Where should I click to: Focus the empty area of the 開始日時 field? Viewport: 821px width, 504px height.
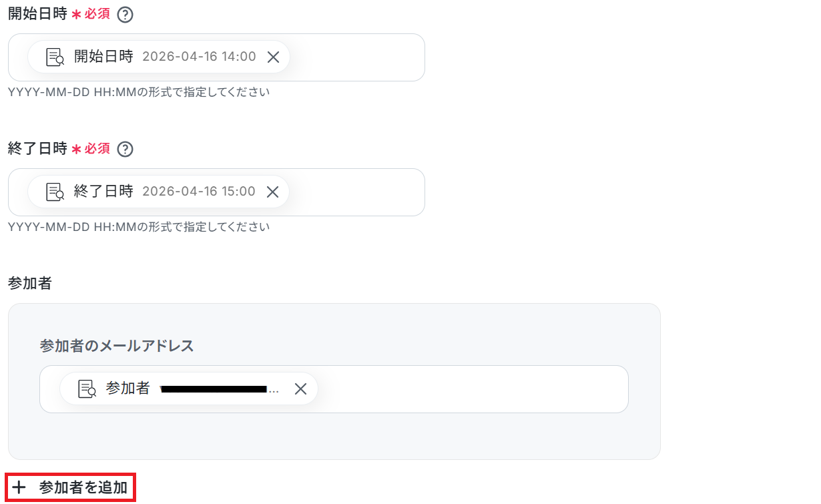pos(357,57)
